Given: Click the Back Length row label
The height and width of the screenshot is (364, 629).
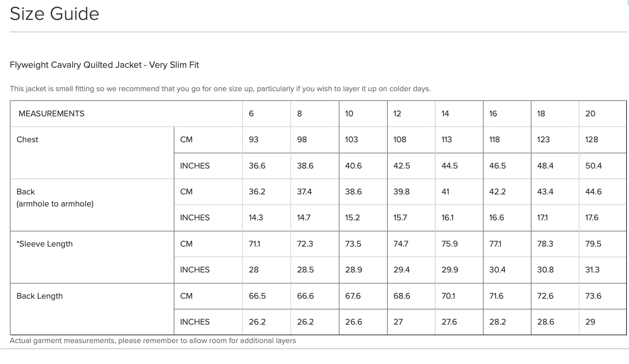Looking at the screenshot, I should (39, 296).
